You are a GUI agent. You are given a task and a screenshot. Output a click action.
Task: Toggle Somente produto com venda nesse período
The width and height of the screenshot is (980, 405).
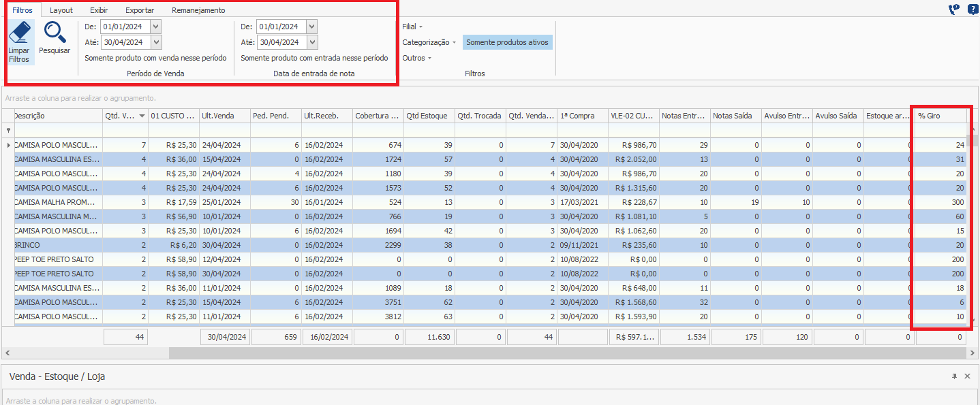pyautogui.click(x=155, y=58)
